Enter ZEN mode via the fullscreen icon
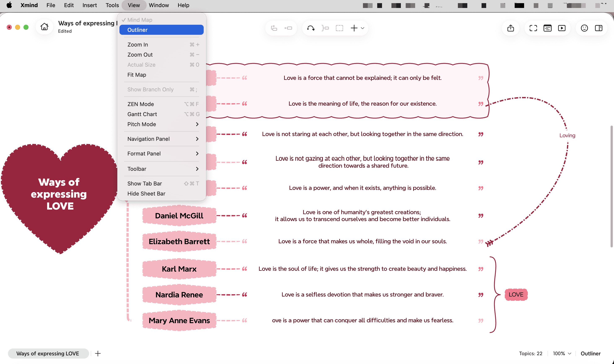This screenshot has width=614, height=364. 533,28
